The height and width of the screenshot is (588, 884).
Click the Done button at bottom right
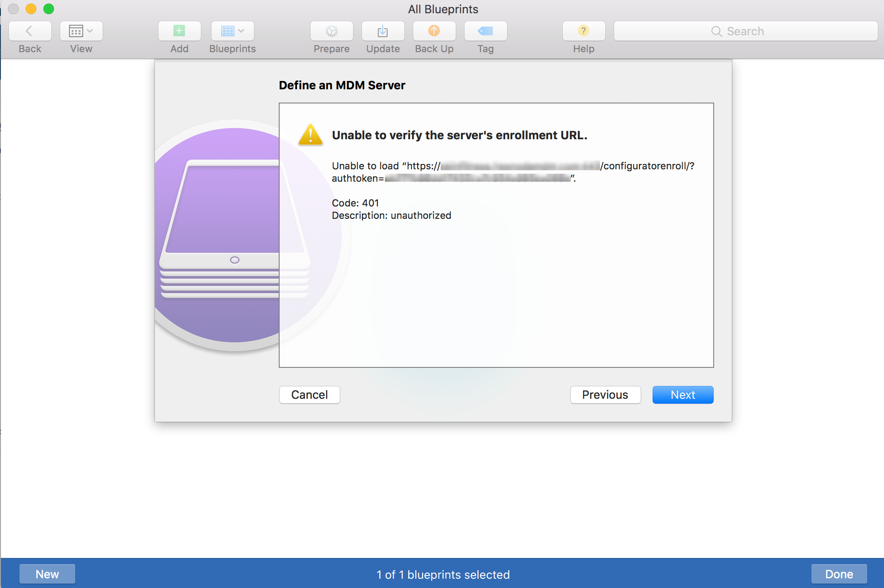coord(852,573)
